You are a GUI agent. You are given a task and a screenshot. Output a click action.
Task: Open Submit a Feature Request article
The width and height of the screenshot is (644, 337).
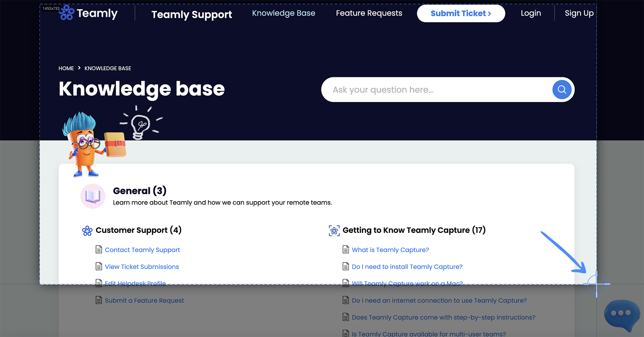[x=144, y=300]
